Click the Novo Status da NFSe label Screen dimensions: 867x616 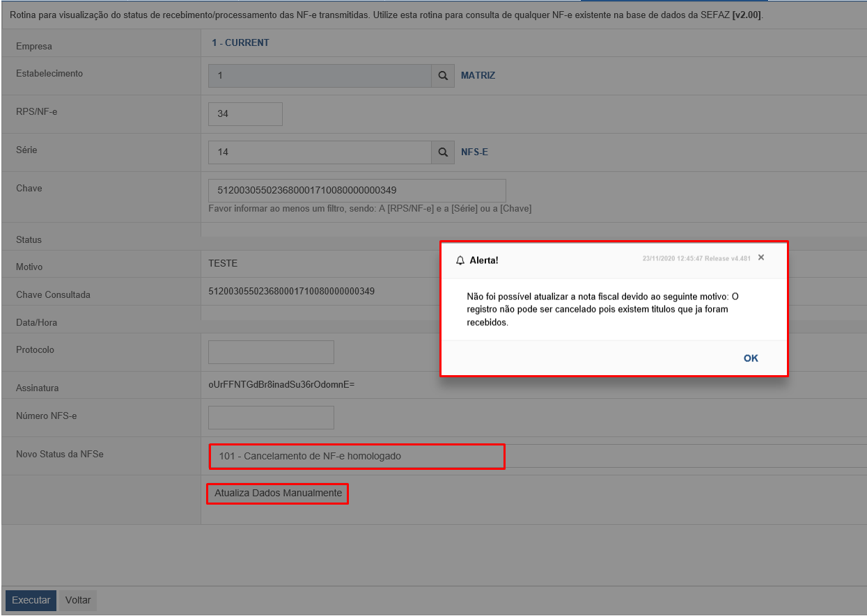(x=60, y=455)
